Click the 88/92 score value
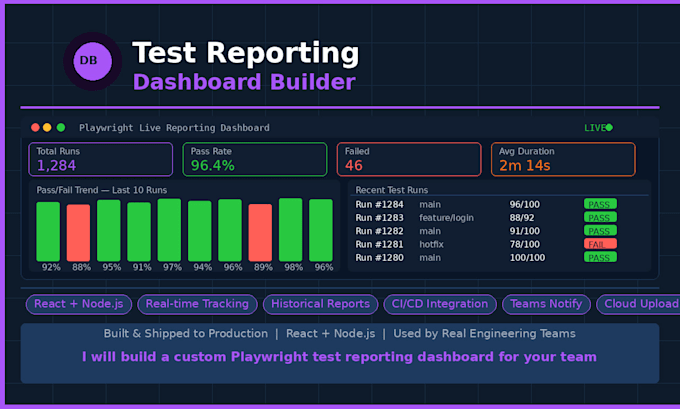680x409 pixels. click(522, 218)
